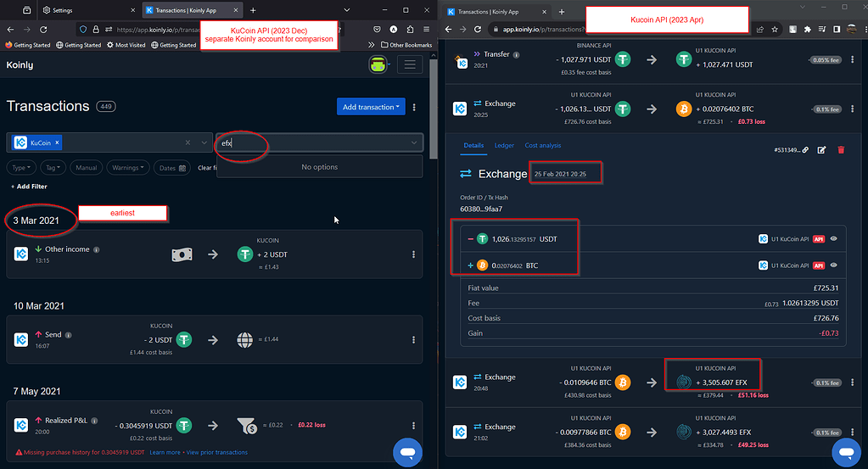Open Other Bookmarks folder in Firefox

tap(406, 45)
